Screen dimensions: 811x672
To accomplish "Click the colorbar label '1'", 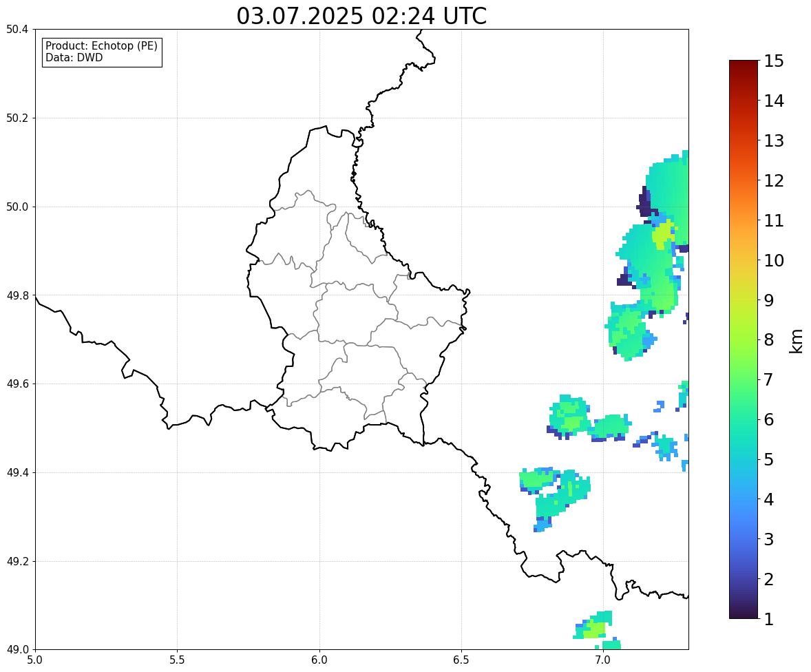I will (x=769, y=619).
